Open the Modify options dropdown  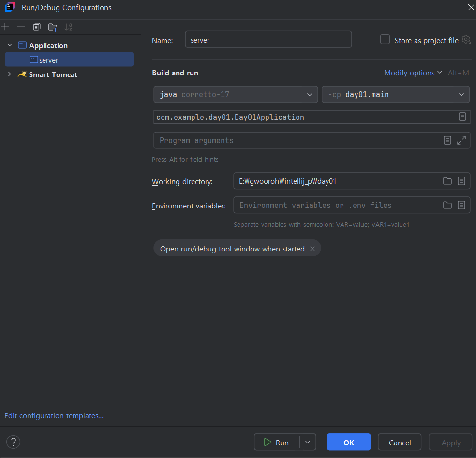point(413,73)
